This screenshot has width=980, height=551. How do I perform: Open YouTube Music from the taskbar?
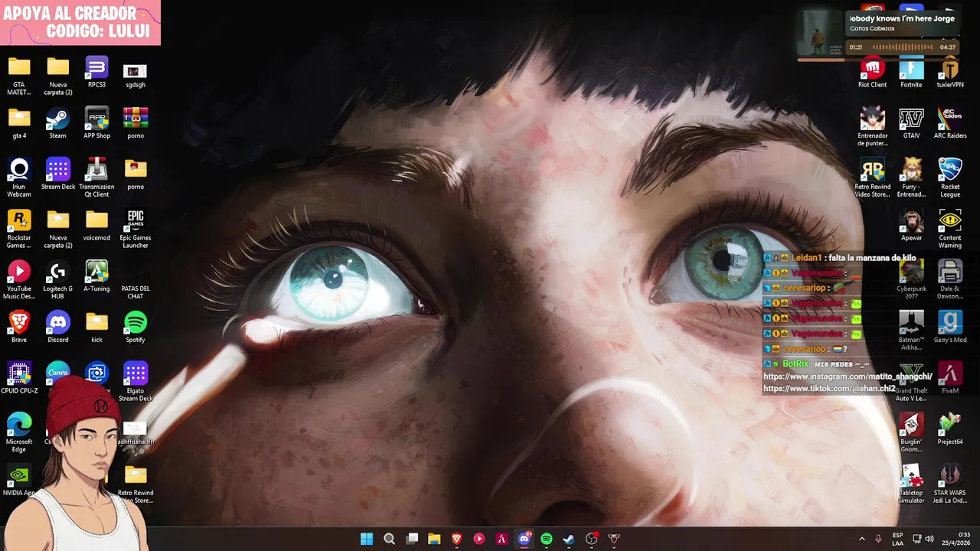tap(479, 539)
